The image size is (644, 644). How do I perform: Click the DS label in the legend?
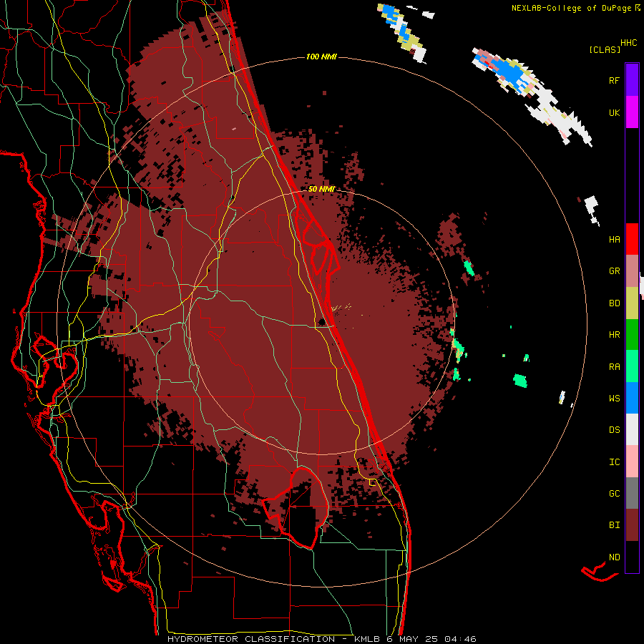[614, 430]
